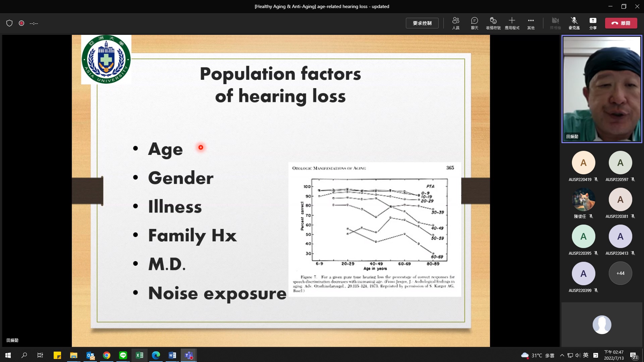Image resolution: width=644 pixels, height=362 pixels.
Task: Switch input language via 英 tray item
Action: [x=586, y=355]
